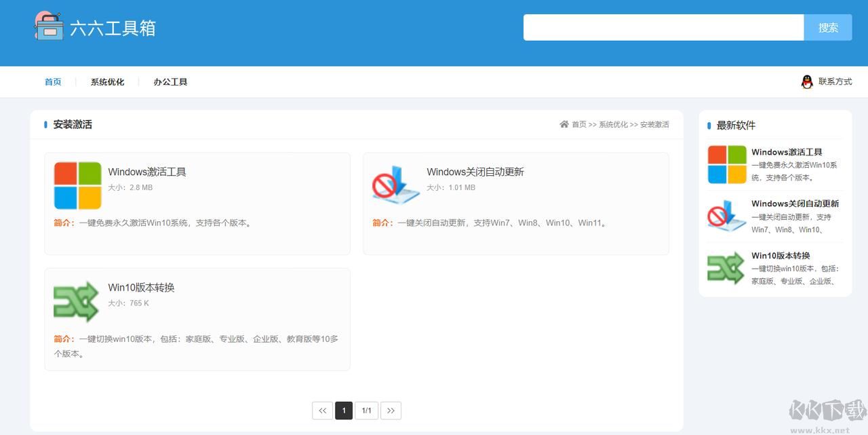Image resolution: width=868 pixels, height=435 pixels.
Task: Click inside the search input field
Action: tap(663, 27)
